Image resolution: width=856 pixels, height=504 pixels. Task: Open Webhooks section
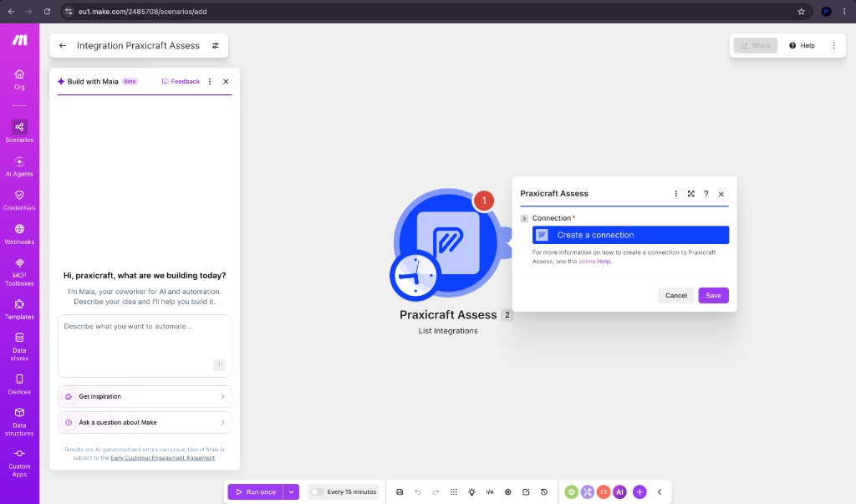[20, 234]
